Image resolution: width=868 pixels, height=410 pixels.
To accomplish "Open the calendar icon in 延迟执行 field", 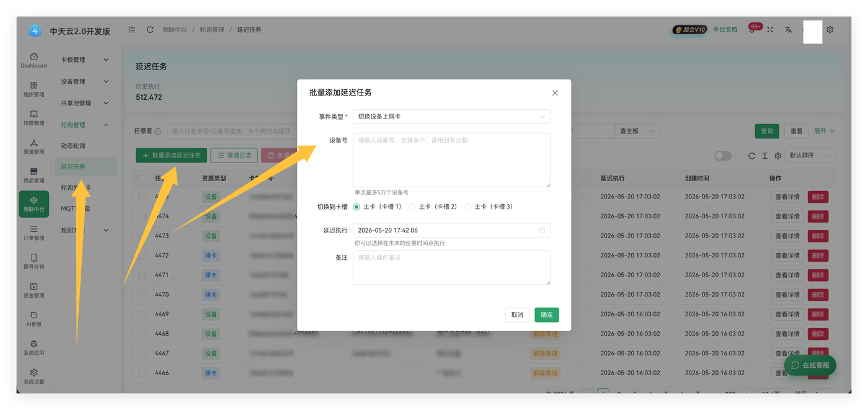I will click(x=541, y=230).
